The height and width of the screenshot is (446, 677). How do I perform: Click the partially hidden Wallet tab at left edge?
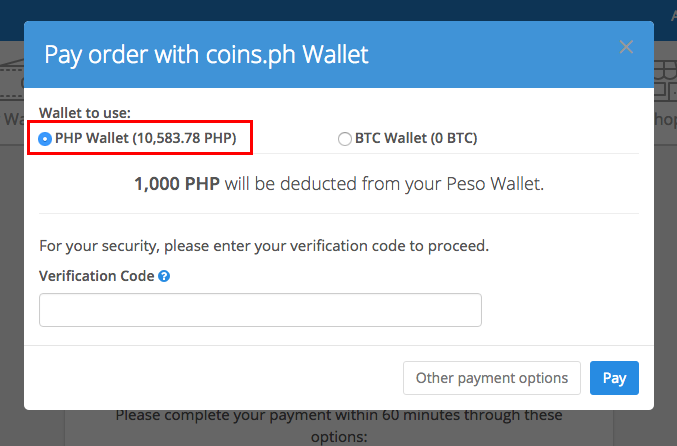12,119
